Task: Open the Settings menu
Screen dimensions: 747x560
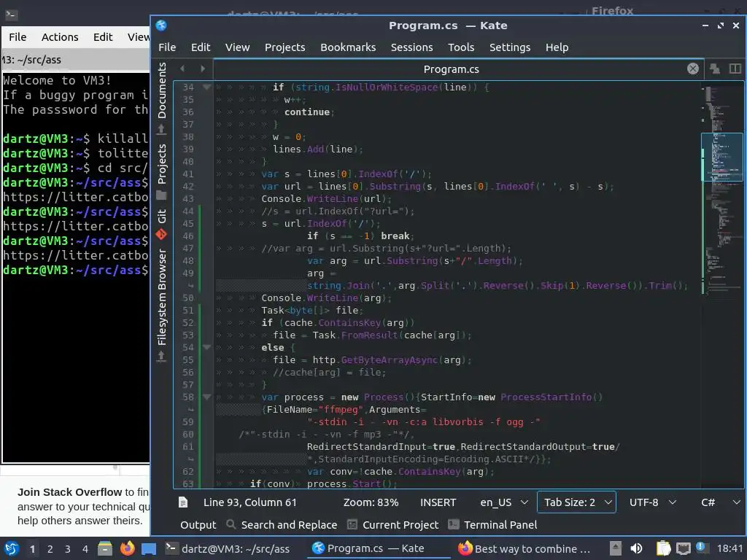Action: pyautogui.click(x=510, y=47)
